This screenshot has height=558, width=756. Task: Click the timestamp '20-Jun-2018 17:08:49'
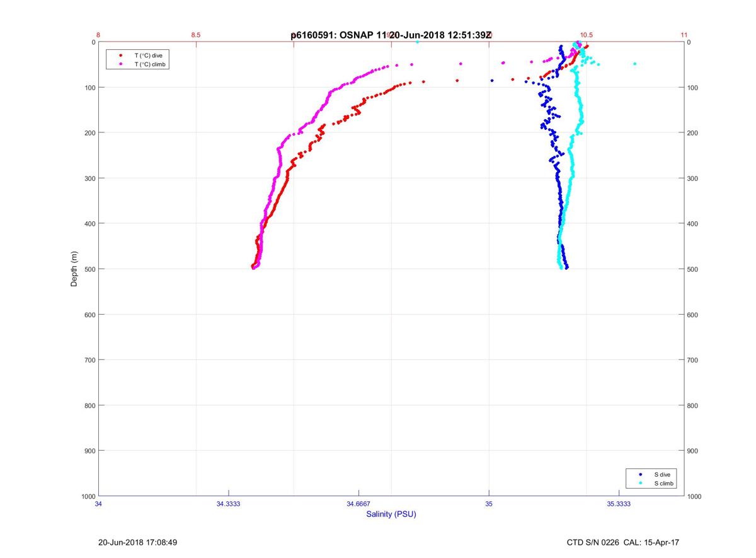139,542
